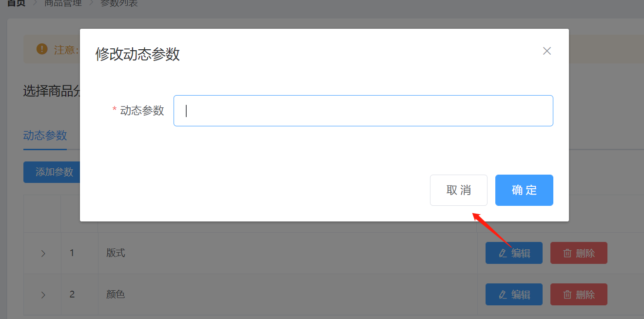Click the 选择商品分类 label text
This screenshot has height=319, width=644.
(52, 91)
